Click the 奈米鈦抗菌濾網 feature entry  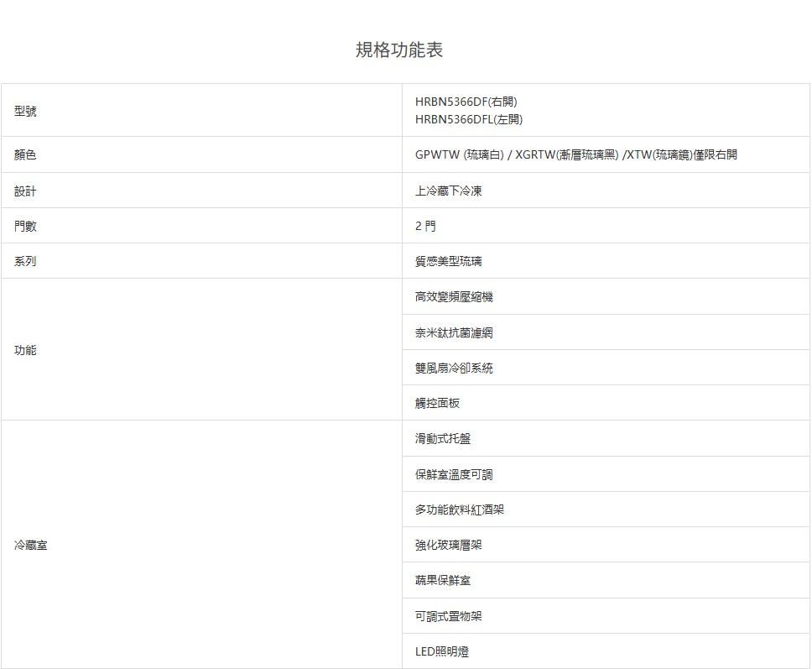click(x=454, y=333)
